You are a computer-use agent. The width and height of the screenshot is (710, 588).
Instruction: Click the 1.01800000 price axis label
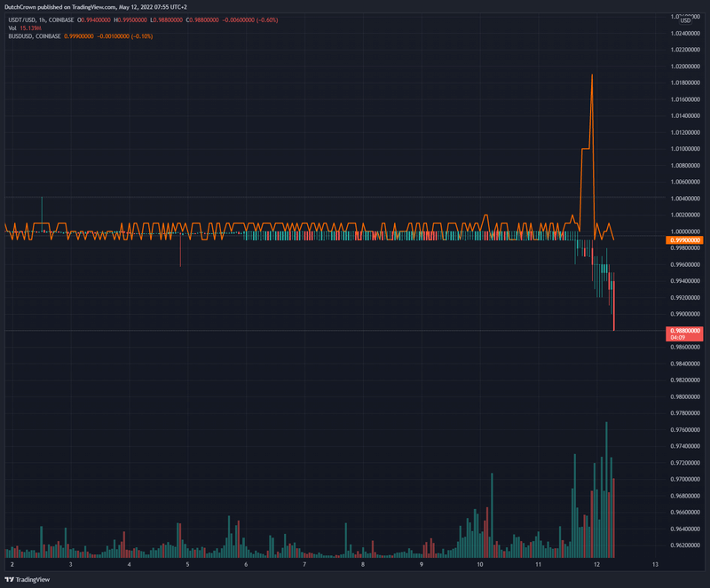pyautogui.click(x=685, y=82)
